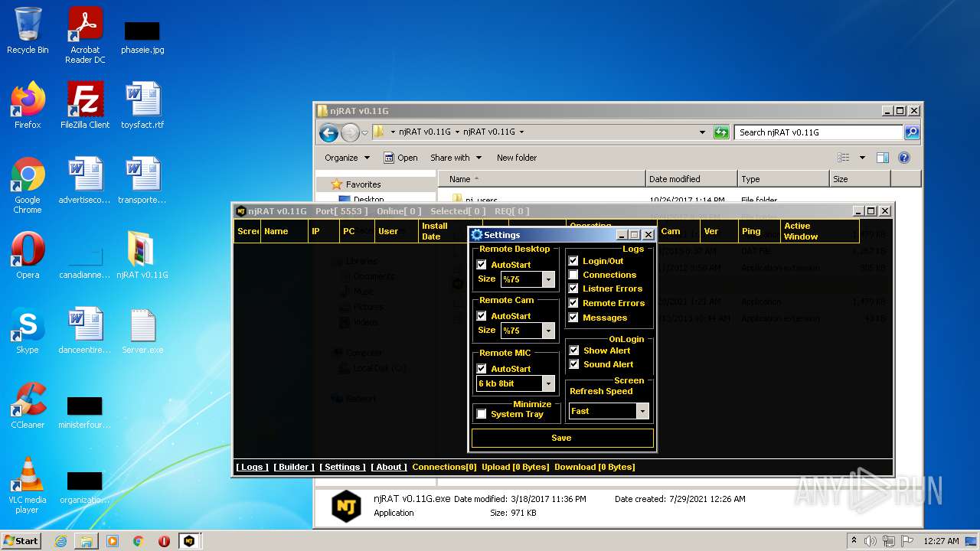Select transporte... Word document icon

(x=142, y=181)
